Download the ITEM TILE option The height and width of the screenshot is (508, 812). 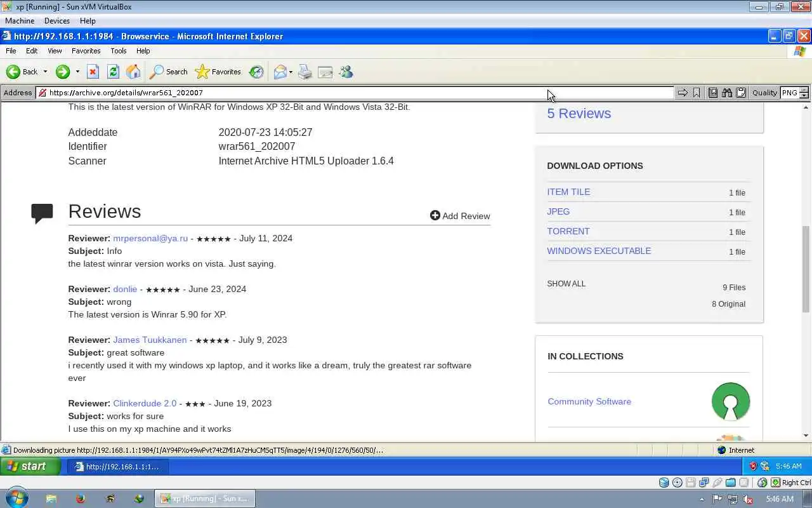568,192
